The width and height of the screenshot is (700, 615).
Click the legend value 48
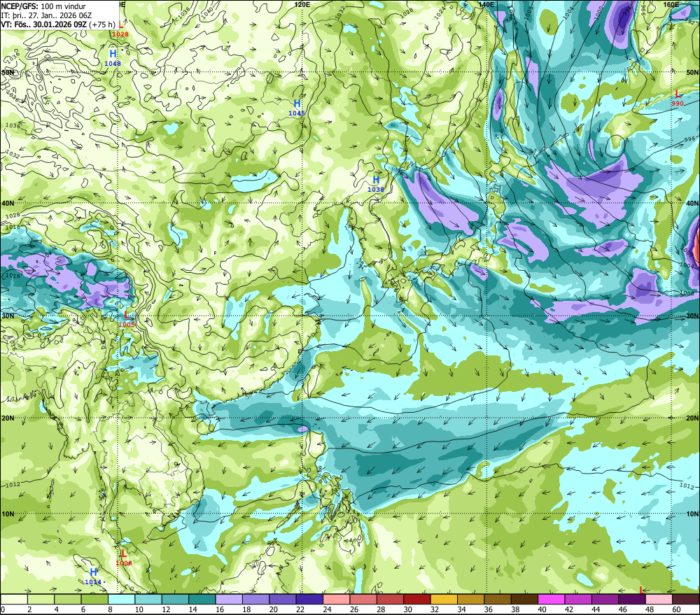point(650,609)
